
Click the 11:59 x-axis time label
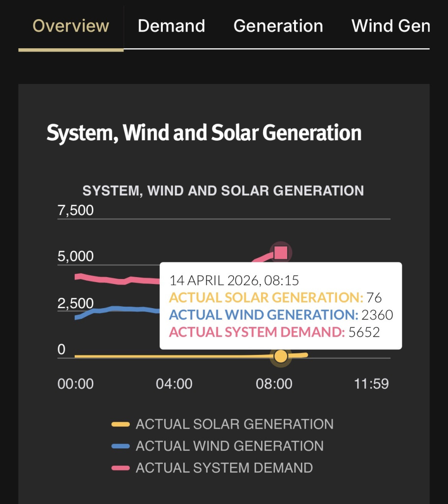[x=371, y=384]
